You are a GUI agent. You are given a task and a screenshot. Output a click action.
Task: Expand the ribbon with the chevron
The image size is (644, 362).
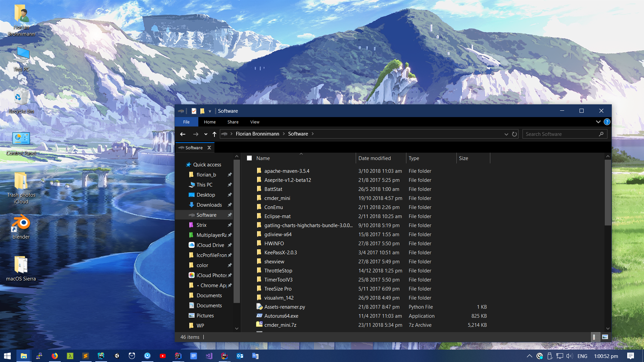598,122
